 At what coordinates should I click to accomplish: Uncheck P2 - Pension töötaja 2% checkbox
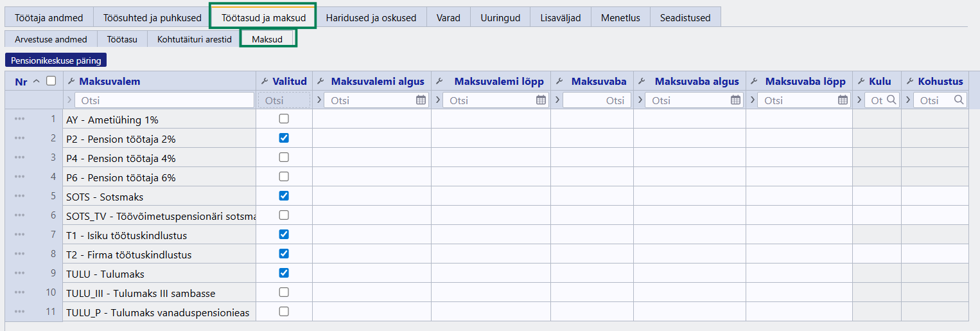[284, 138]
